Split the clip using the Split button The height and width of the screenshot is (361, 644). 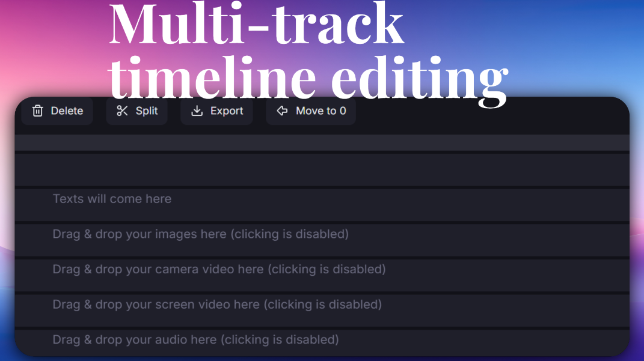[x=136, y=111]
